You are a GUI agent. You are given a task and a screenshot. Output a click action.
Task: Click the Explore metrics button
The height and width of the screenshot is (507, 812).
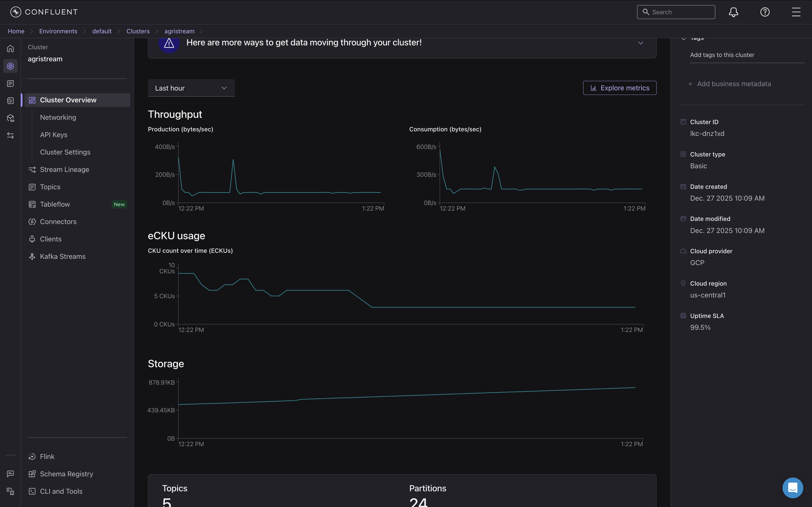coord(619,88)
